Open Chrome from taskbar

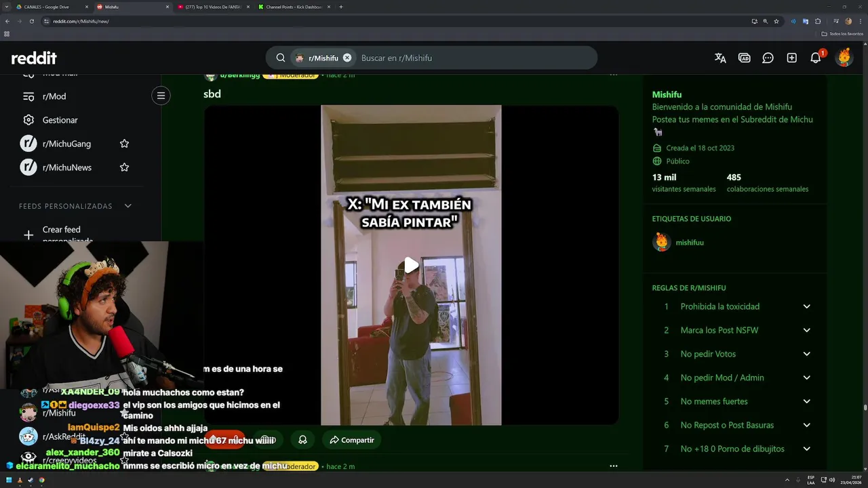41,480
